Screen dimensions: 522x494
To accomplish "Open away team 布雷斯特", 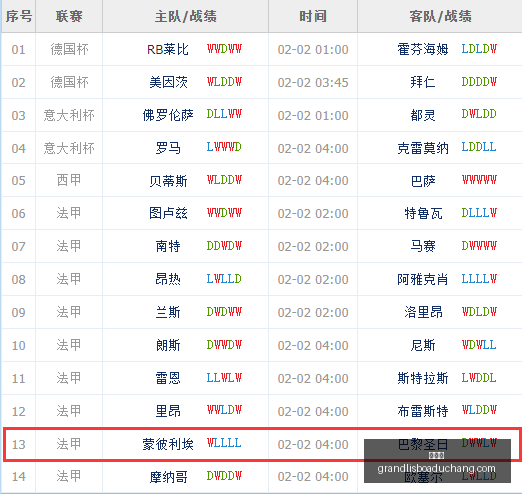I will point(423,411).
